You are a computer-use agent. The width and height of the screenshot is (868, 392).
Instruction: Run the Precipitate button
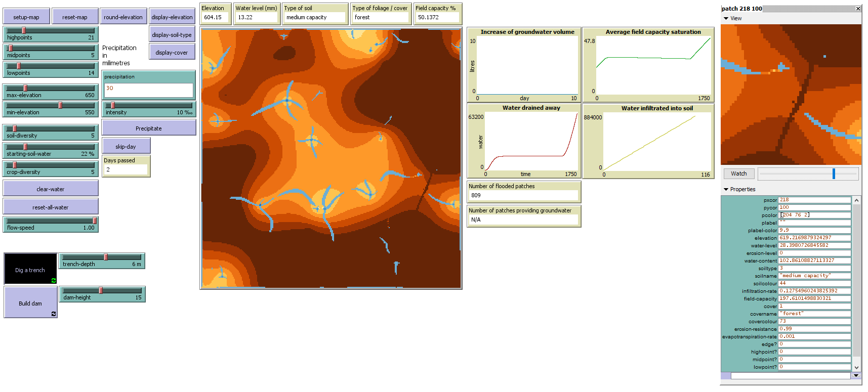click(148, 128)
